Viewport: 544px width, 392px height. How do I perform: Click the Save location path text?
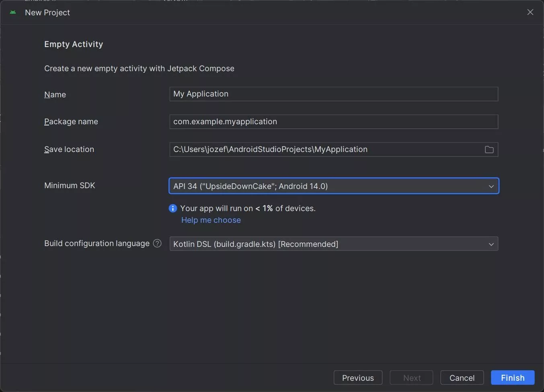click(x=270, y=150)
